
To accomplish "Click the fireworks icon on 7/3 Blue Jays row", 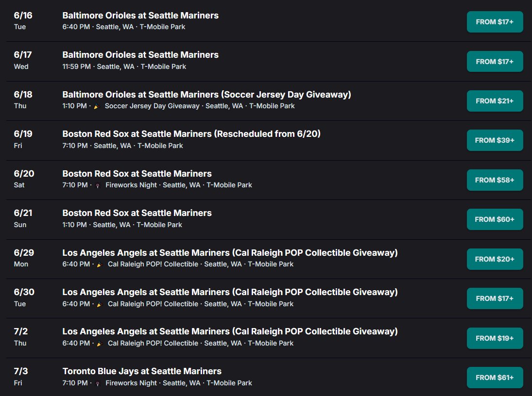I will (98, 383).
